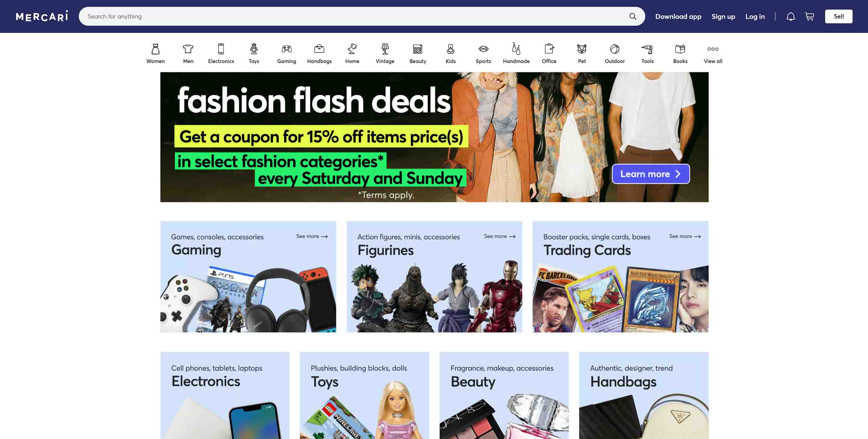Open the shopping cart icon
Image resolution: width=868 pixels, height=439 pixels.
pos(809,16)
